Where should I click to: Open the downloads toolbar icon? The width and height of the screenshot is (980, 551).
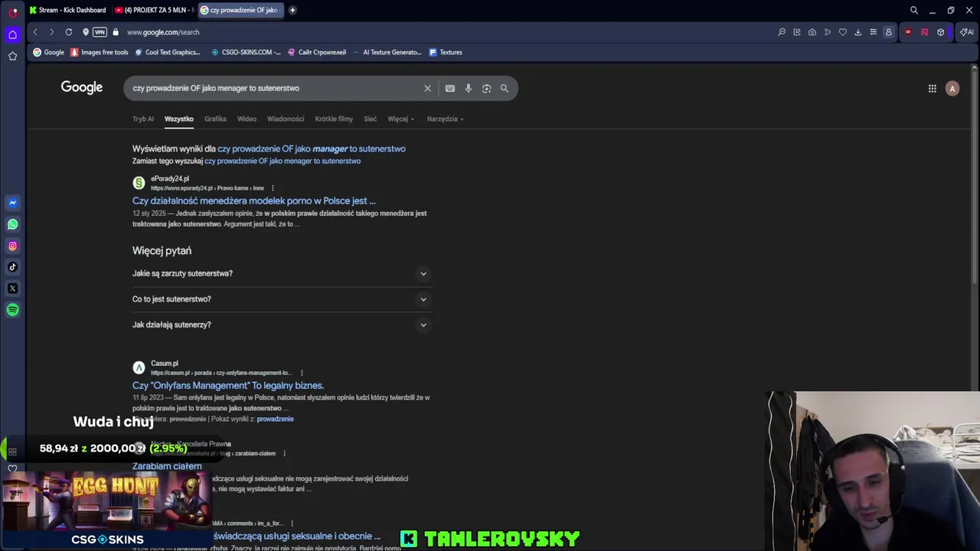858,32
